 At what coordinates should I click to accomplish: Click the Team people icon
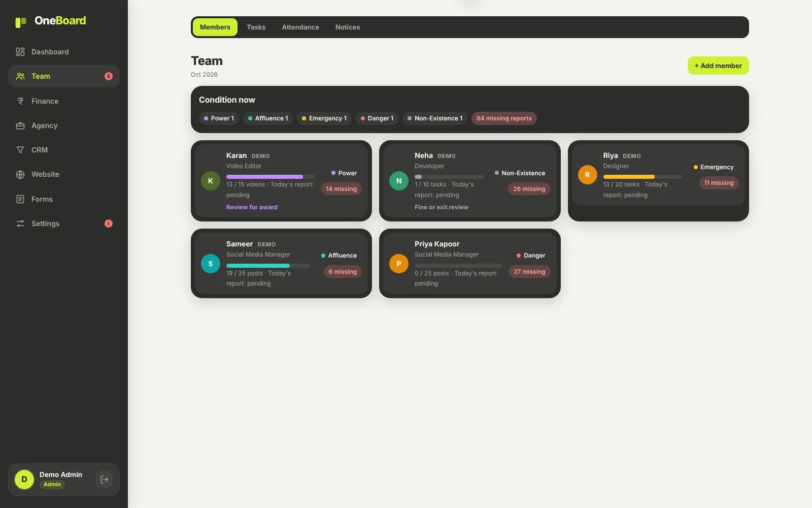(20, 76)
